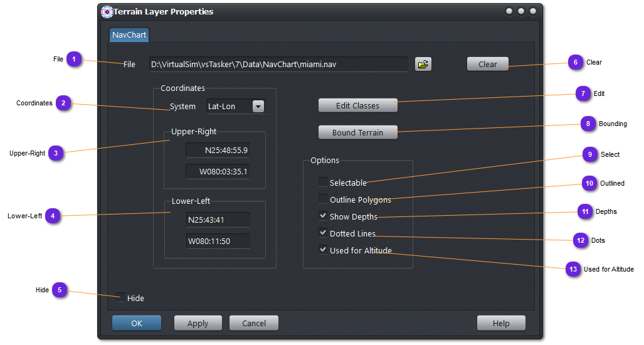Click the File path input field
644x345 pixels.
coord(278,64)
